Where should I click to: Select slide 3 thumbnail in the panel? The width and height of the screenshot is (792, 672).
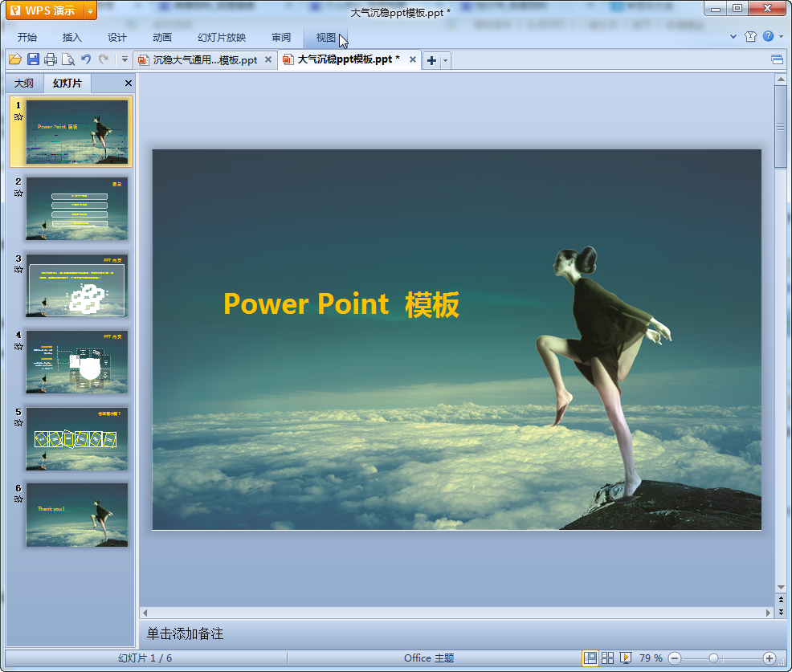(x=76, y=286)
